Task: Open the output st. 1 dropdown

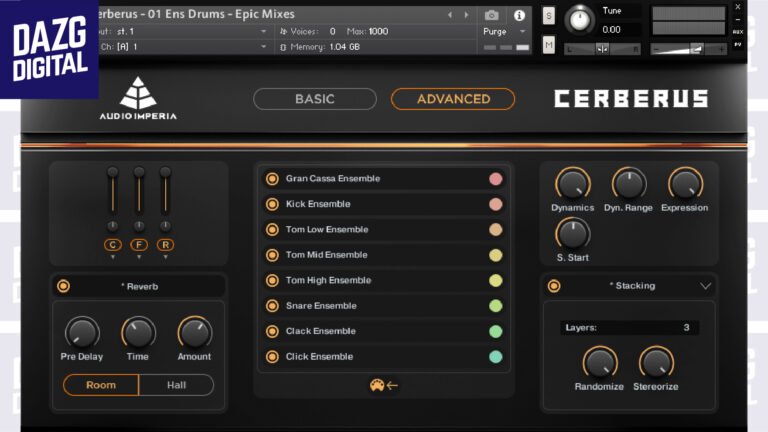Action: pos(184,31)
